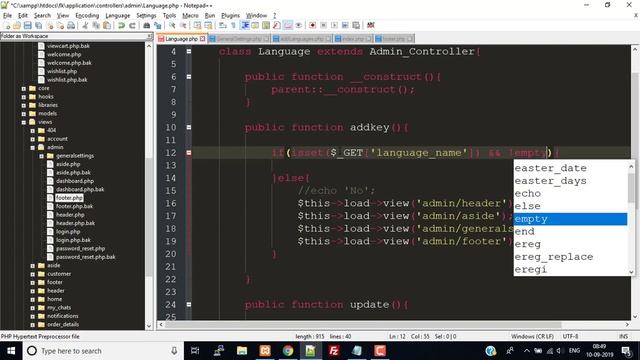Redo the edit via toolbar arrow
Viewport: 640px width, 360px height.
tap(132, 25)
